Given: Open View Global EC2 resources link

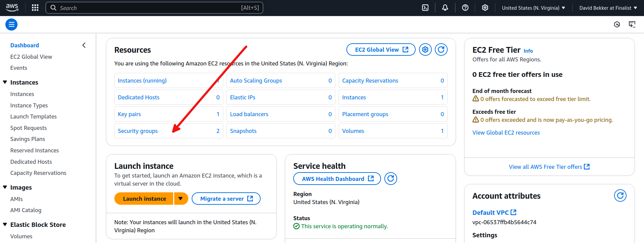Looking at the screenshot, I should click(x=506, y=133).
